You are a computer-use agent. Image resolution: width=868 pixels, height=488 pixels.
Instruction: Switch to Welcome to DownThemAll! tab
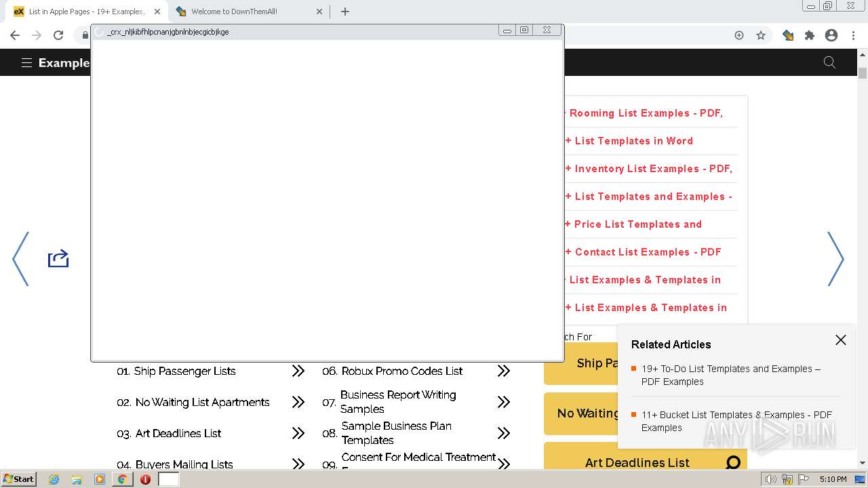coord(250,12)
